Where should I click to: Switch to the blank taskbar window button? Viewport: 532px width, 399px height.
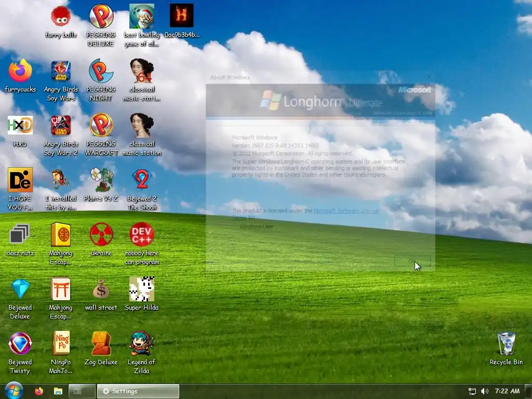(x=82, y=391)
